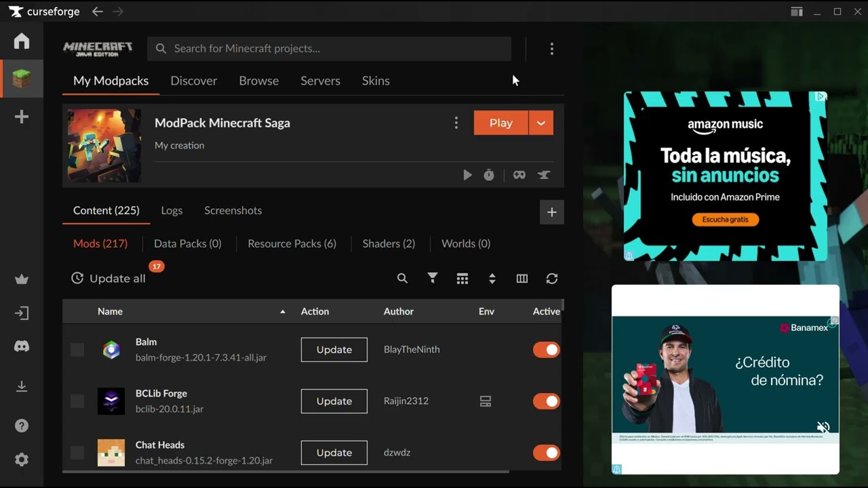This screenshot has width=868, height=488.
Task: Show the Resource Packs (6) category
Action: point(292,243)
